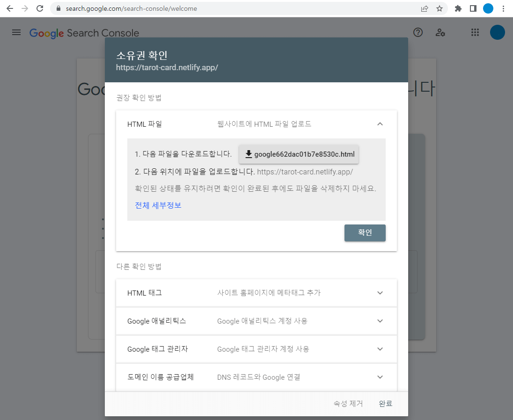Screen dimensions: 513x420
Task: Click the Google Search Console logo
Action: pyautogui.click(x=84, y=33)
